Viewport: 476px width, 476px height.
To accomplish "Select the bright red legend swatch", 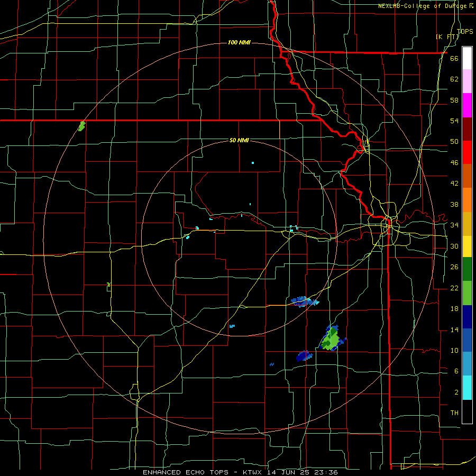I will 467,152.
